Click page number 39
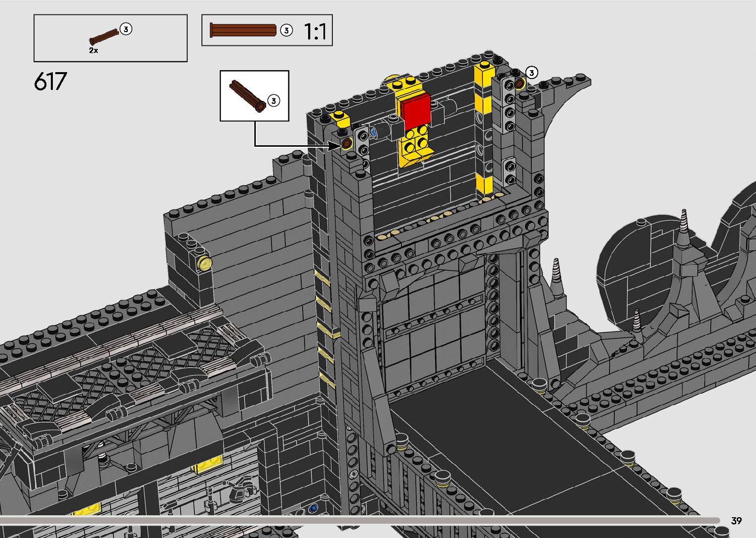 tap(736, 521)
